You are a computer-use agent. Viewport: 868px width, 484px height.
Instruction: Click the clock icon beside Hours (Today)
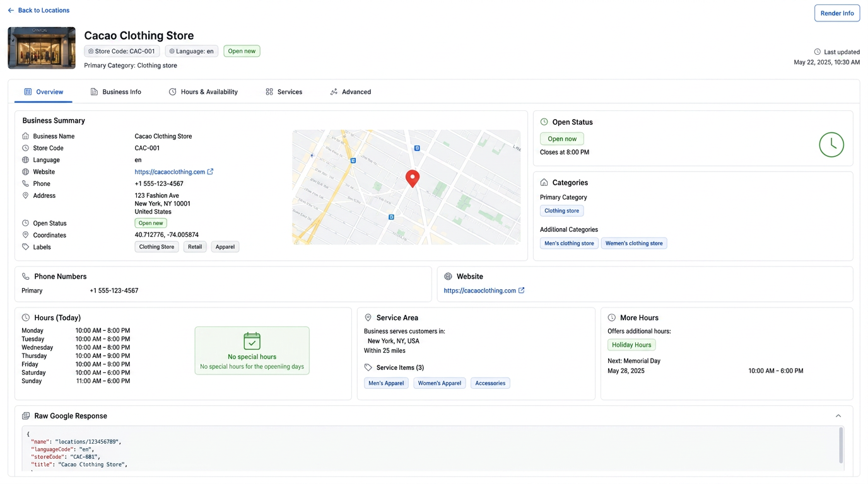click(x=25, y=318)
